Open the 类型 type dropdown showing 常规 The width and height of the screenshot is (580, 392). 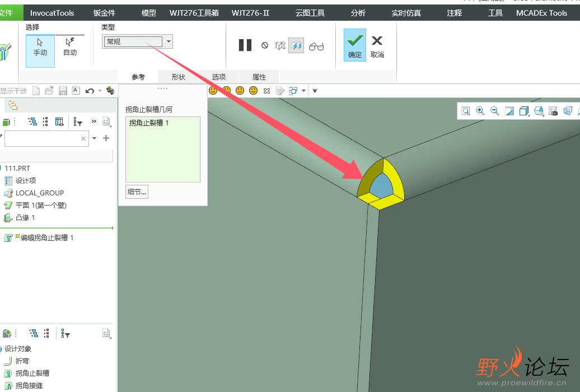137,41
